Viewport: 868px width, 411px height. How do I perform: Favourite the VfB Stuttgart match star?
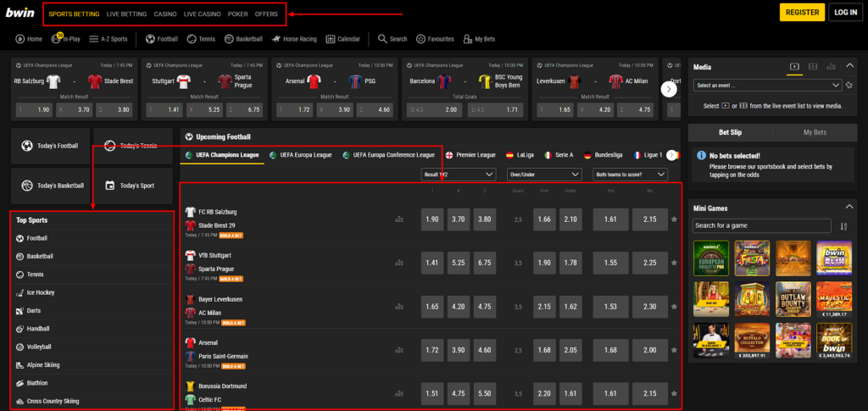coord(674,263)
